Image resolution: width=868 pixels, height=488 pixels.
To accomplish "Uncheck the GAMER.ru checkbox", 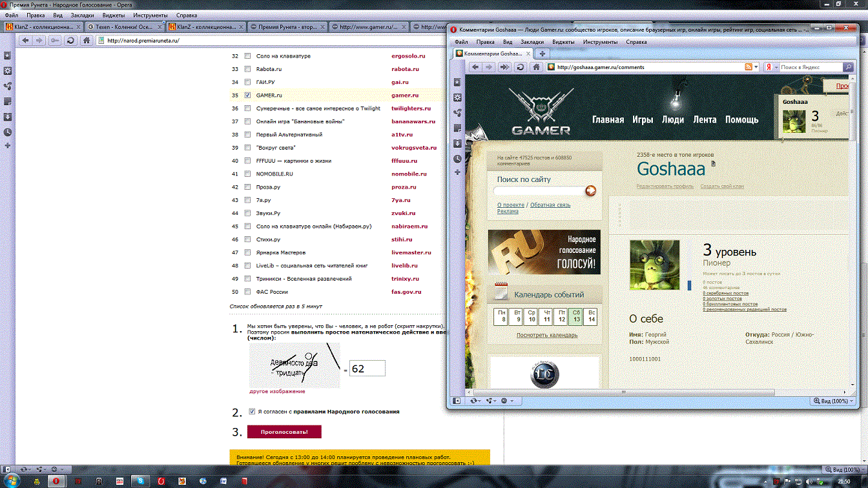I will 247,96.
